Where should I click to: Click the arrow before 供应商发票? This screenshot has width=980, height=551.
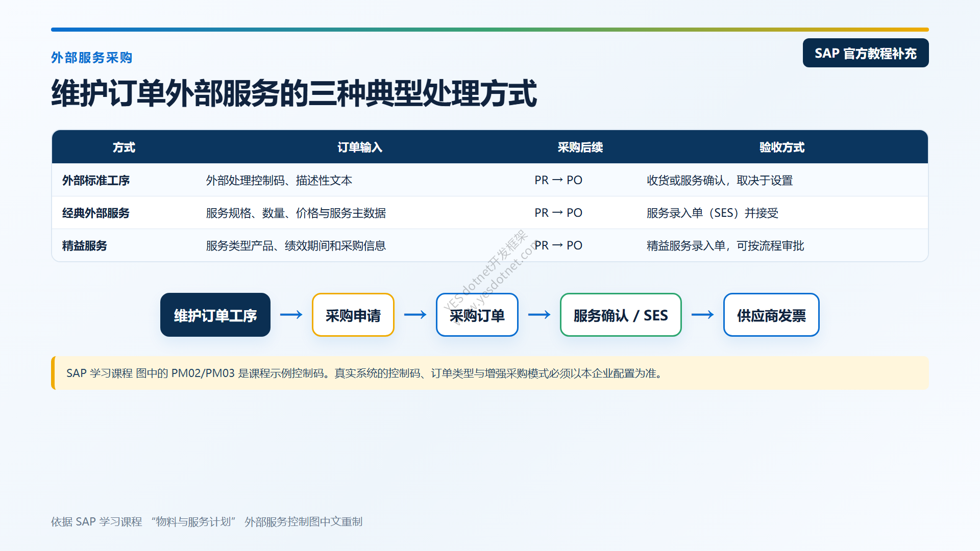pyautogui.click(x=703, y=315)
